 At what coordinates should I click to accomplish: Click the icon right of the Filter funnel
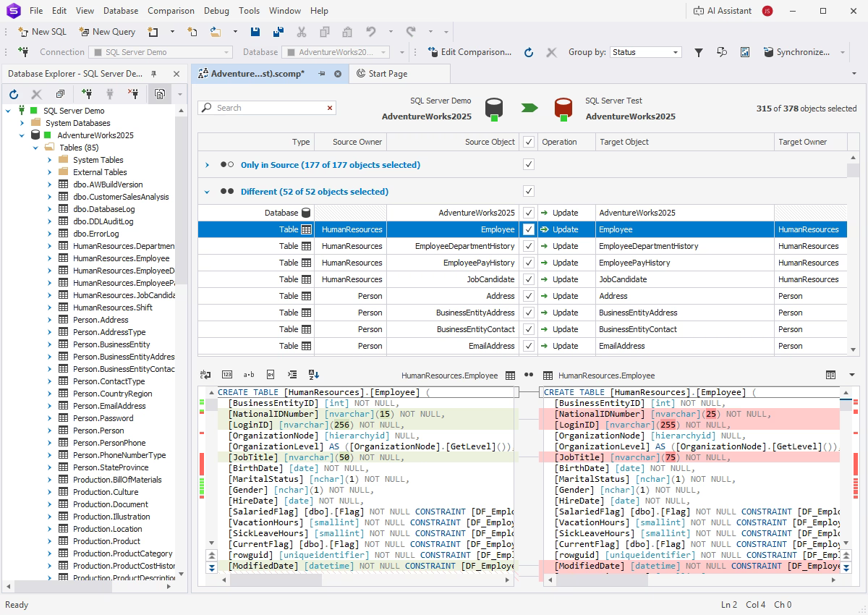pyautogui.click(x=722, y=52)
